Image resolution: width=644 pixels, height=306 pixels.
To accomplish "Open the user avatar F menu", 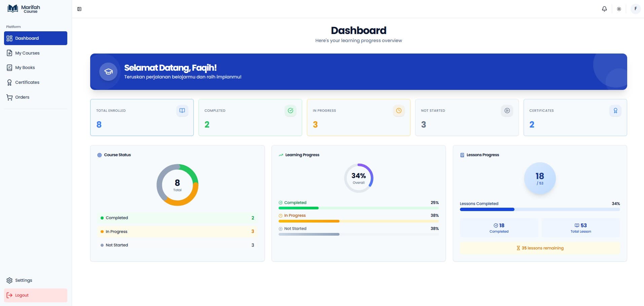I will coord(635,9).
